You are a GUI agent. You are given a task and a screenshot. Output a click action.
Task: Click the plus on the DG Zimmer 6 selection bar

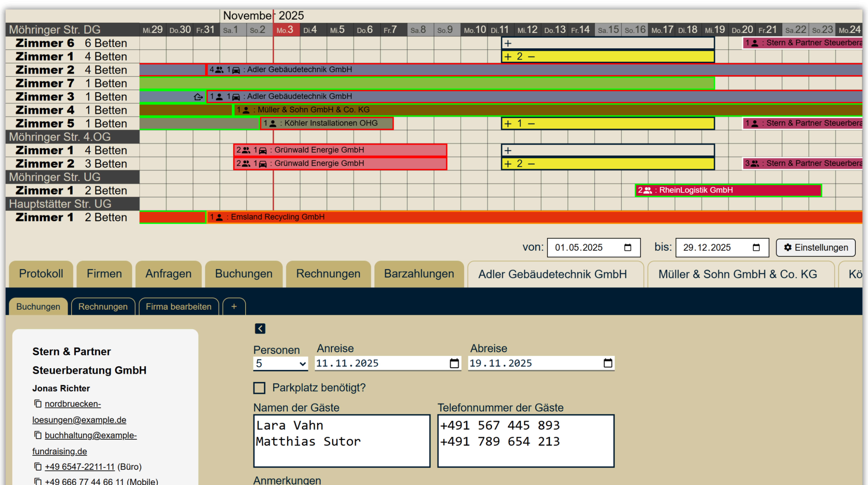pyautogui.click(x=508, y=43)
